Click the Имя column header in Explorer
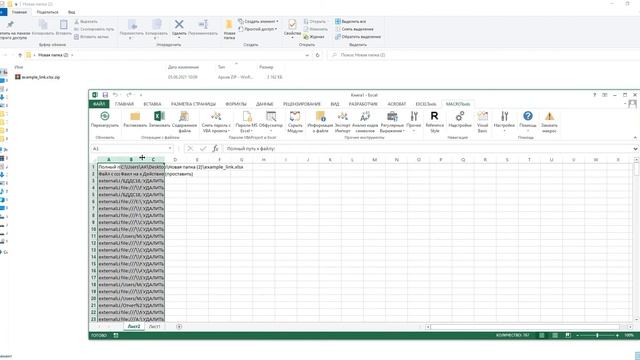The height and width of the screenshot is (360, 640). coord(19,67)
